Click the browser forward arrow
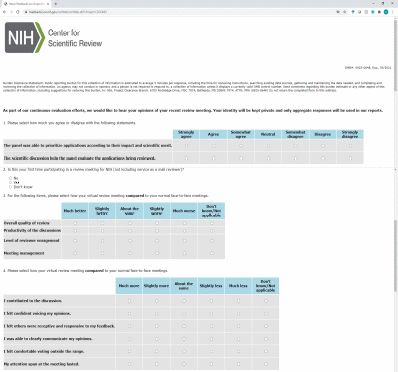This screenshot has width=398, height=372. pyautogui.click(x=11, y=12)
